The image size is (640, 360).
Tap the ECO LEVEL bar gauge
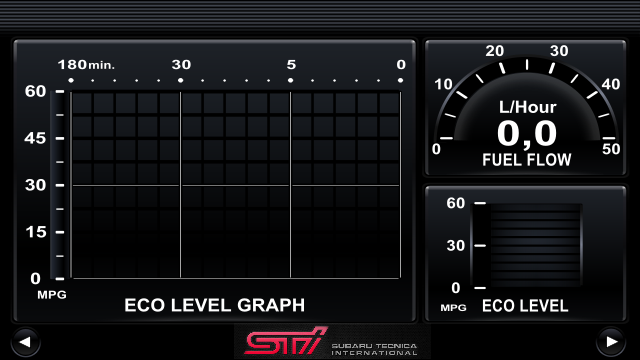coord(527,245)
